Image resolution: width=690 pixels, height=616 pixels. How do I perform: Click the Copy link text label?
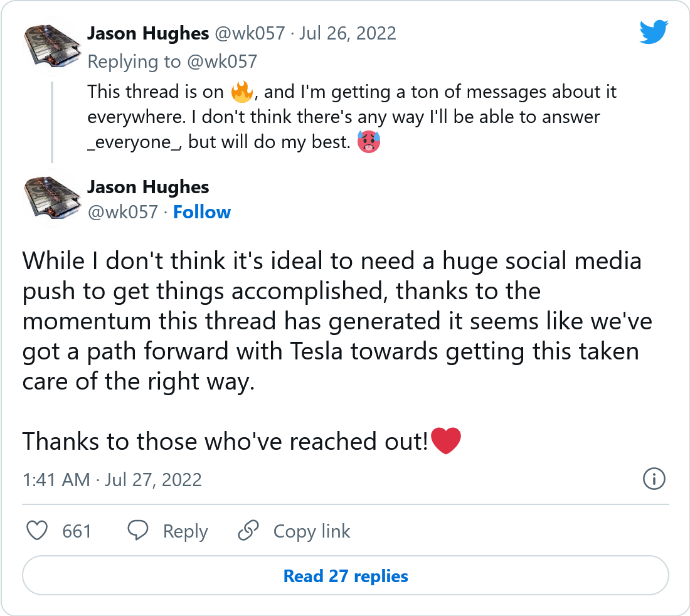coord(312,531)
